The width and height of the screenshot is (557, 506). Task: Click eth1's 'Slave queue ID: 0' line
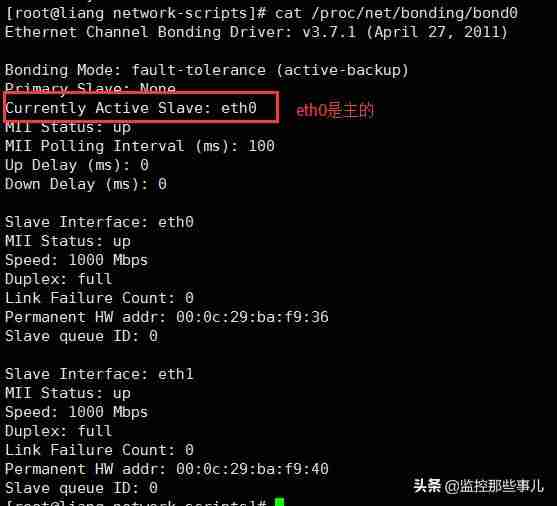point(81,488)
